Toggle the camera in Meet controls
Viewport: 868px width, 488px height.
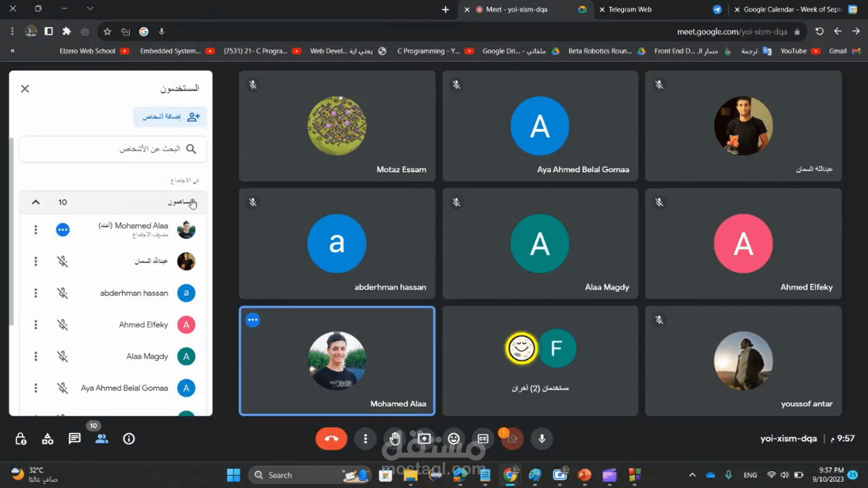click(512, 439)
